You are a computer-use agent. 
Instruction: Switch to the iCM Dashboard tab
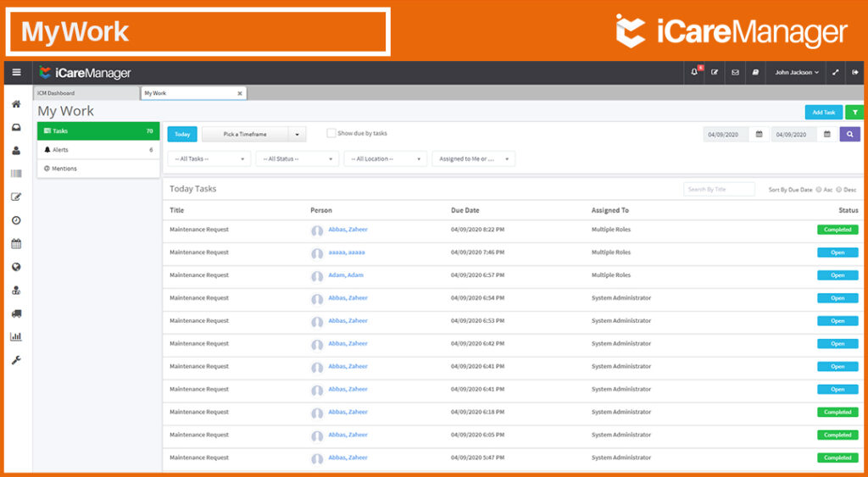(86, 93)
